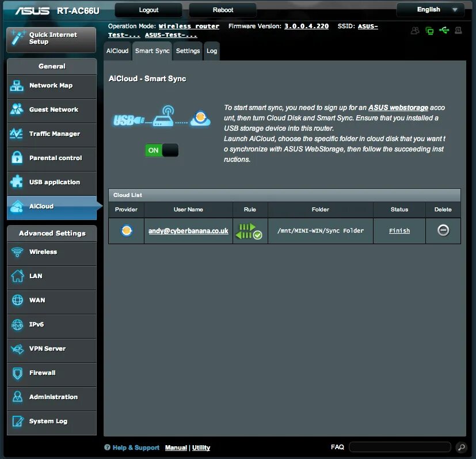Open the Utility link
476x459 pixels.
tap(201, 447)
